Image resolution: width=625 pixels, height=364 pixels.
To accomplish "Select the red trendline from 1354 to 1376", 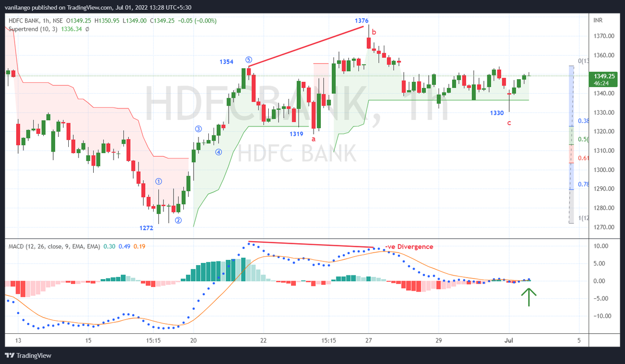I will pos(306,46).
